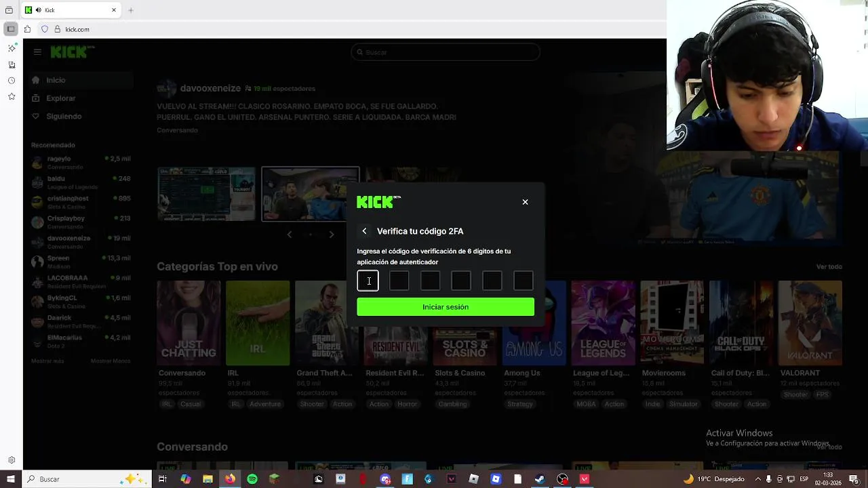868x488 pixels.
Task: Mute the Kick tab audio icon
Action: coord(39,10)
